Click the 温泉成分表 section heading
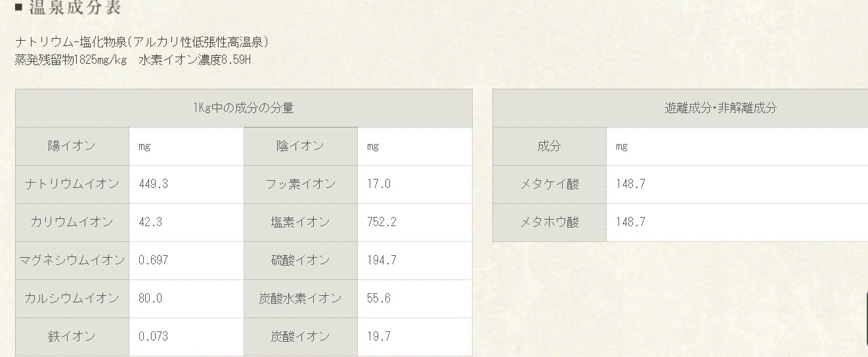This screenshot has height=357, width=868. tap(74, 8)
